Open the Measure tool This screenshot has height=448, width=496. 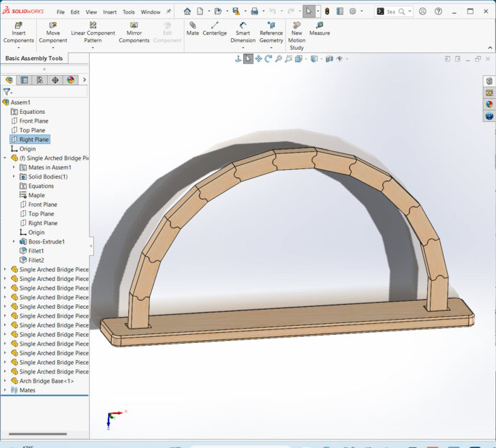click(319, 29)
